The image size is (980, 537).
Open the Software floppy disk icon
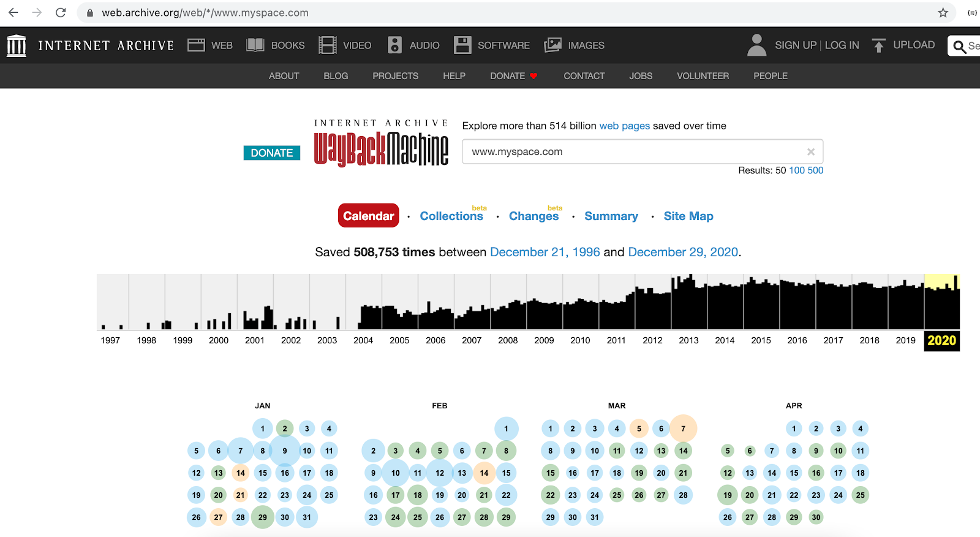462,45
